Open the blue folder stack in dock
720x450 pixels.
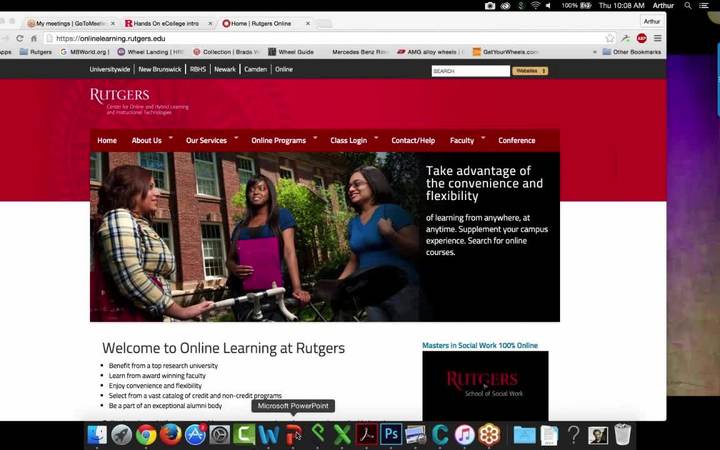click(524, 434)
